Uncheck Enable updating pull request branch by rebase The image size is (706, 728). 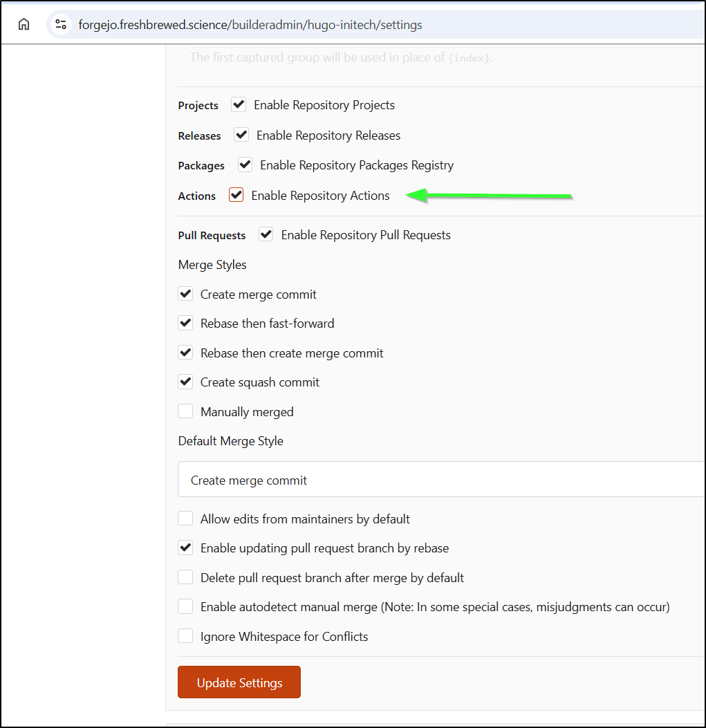coord(185,548)
